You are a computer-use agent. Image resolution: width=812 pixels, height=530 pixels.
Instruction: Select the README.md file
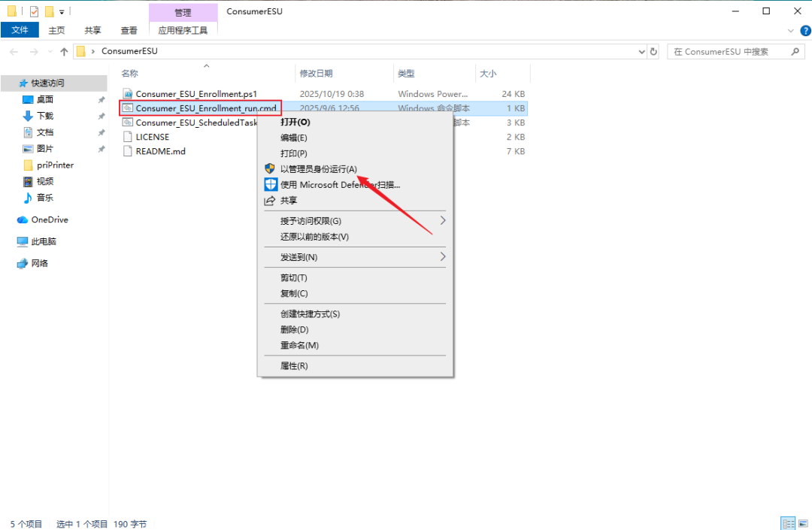(160, 151)
